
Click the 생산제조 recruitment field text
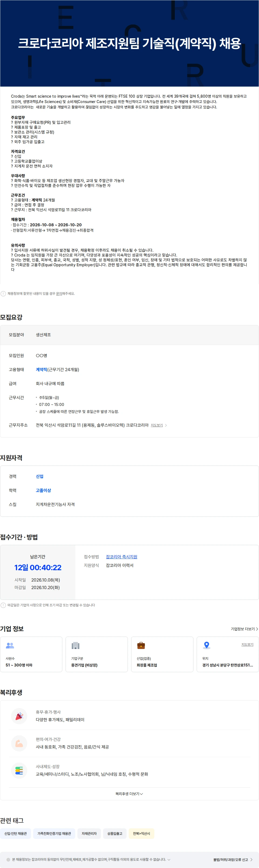point(43,334)
